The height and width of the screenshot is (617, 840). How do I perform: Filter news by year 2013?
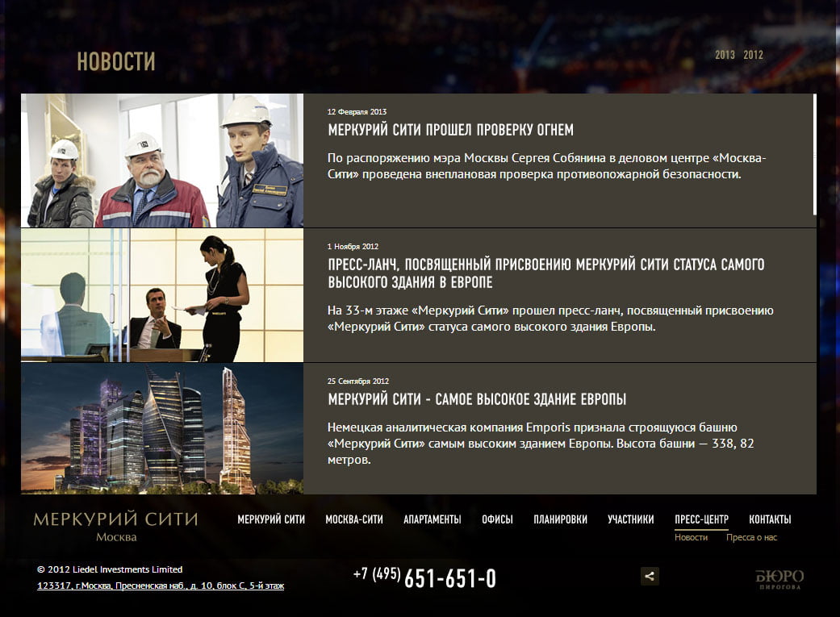tap(725, 55)
